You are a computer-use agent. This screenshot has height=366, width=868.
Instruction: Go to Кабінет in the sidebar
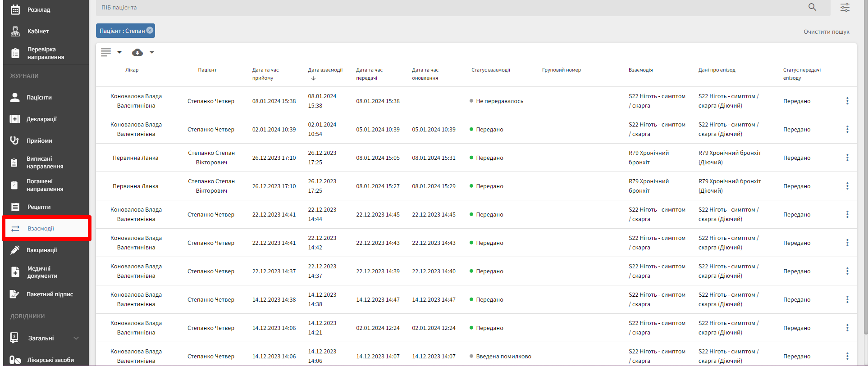pos(38,31)
